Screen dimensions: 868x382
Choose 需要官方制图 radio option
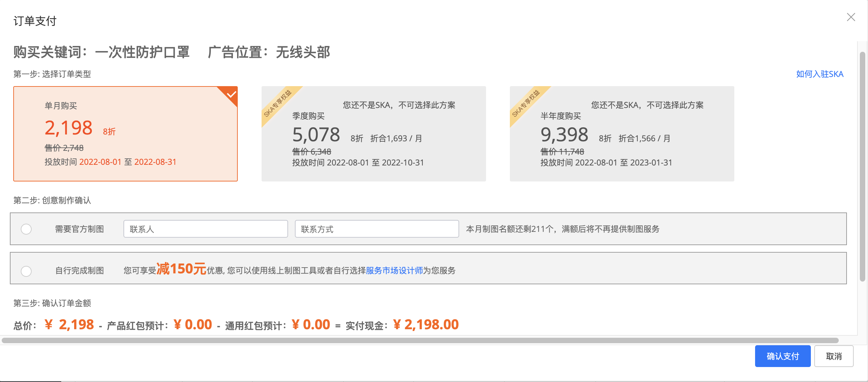click(x=26, y=229)
